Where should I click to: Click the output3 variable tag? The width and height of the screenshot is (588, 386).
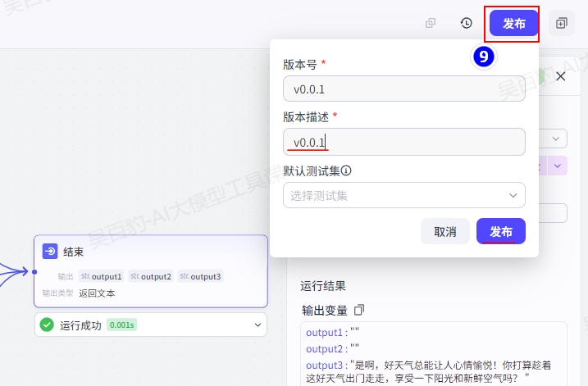pyautogui.click(x=200, y=277)
